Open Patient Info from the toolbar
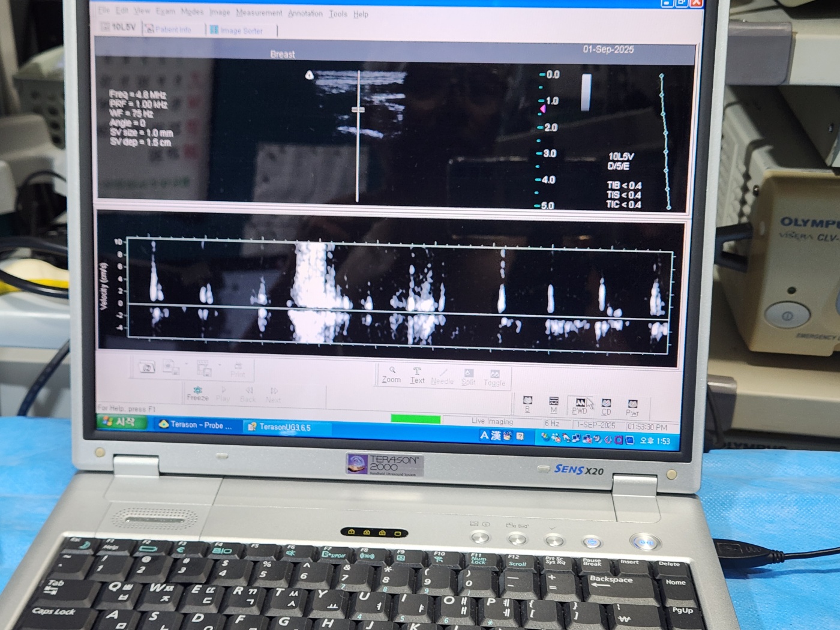Screen dimensions: 840x630 coord(168,29)
